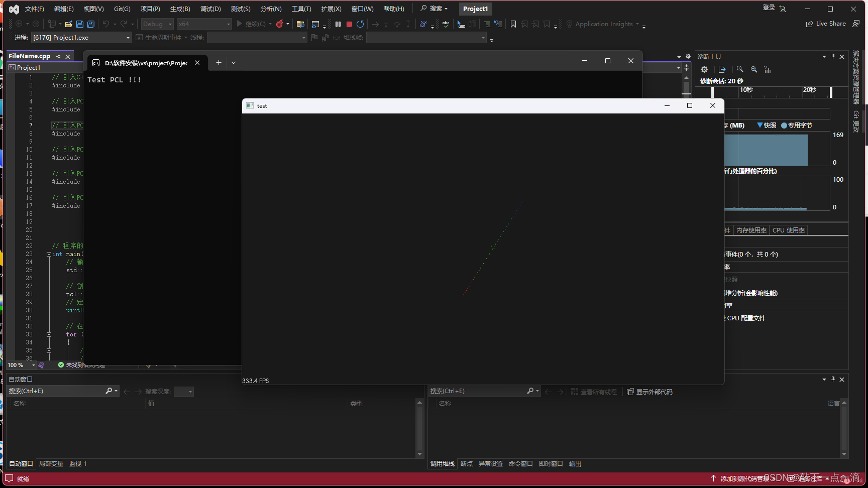
Task: Collapse the main function code block
Action: tap(49, 254)
